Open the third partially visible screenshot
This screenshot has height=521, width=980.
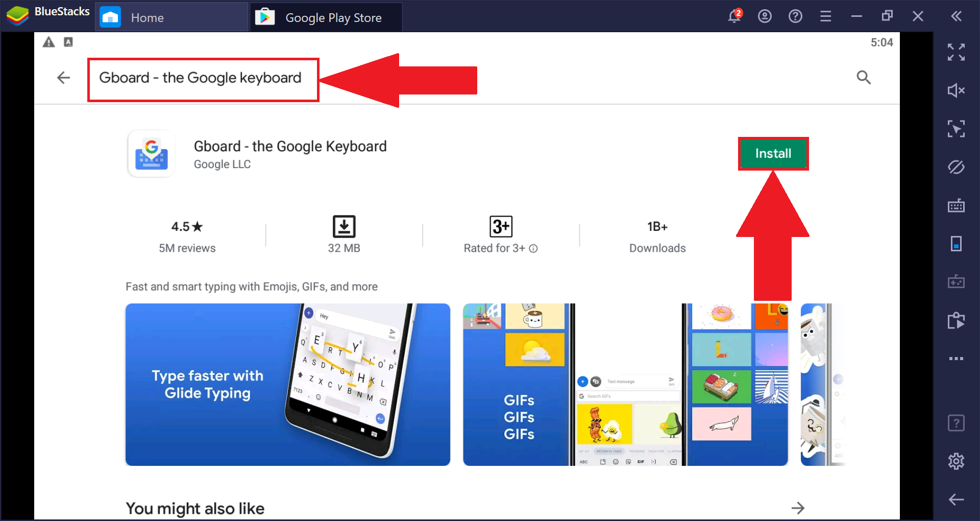[823, 385]
